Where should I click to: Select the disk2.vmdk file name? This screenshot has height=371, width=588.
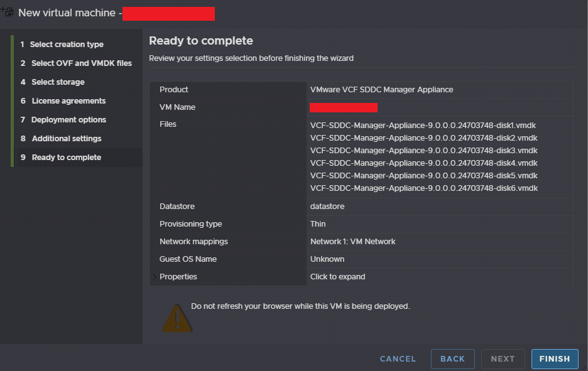[424, 138]
